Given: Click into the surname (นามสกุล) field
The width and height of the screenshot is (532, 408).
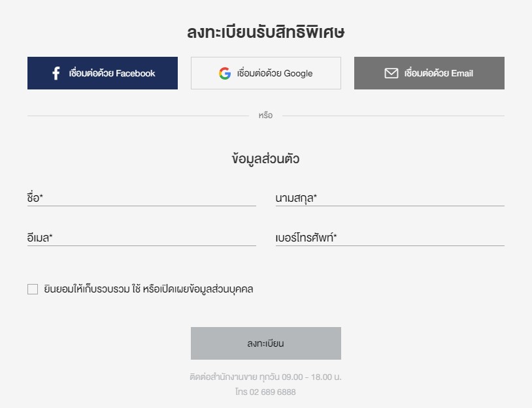Looking at the screenshot, I should coord(390,198).
